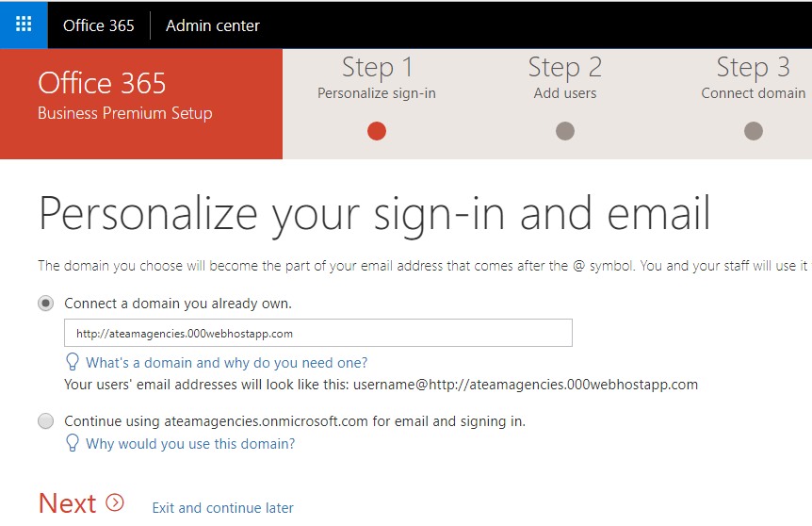The image size is (812, 526).
Task: Click the circled arrow icon beside Next
Action: click(115, 502)
